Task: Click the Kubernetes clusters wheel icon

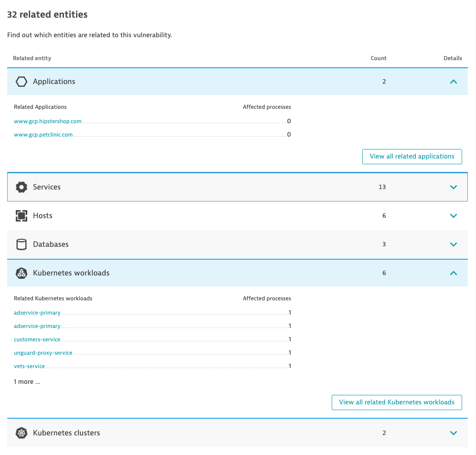Action: coord(22,433)
